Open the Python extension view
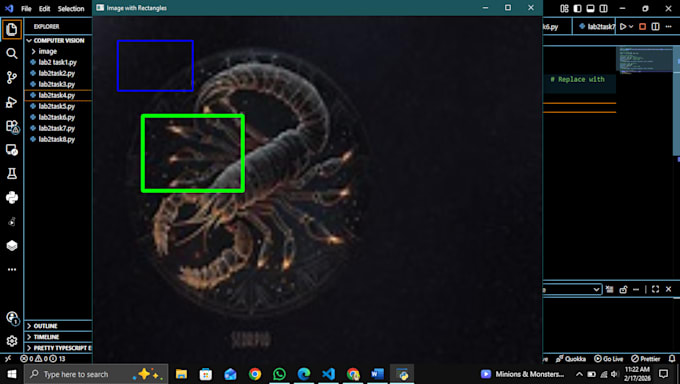680x384 pixels. pos(12,197)
